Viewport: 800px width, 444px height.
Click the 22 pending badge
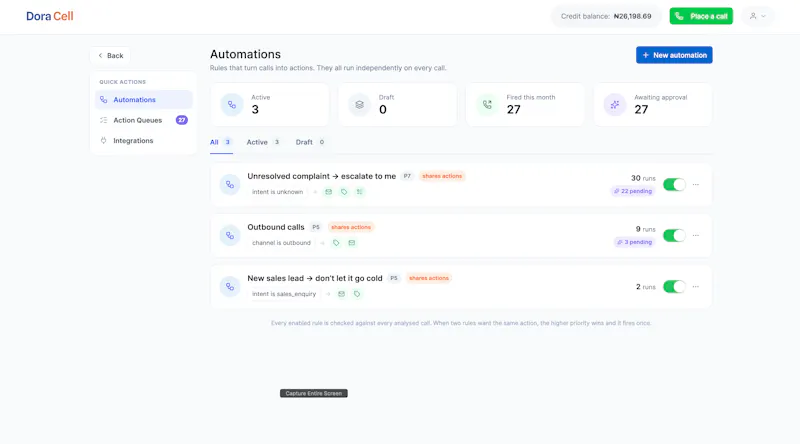633,191
